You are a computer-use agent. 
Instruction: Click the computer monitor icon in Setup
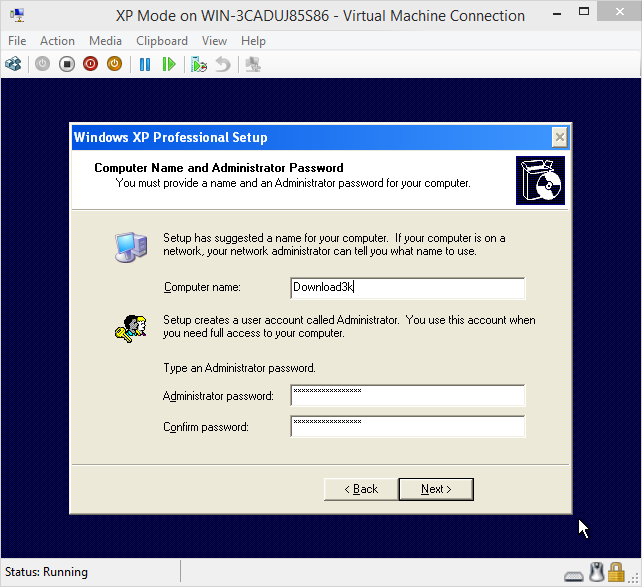click(x=131, y=247)
